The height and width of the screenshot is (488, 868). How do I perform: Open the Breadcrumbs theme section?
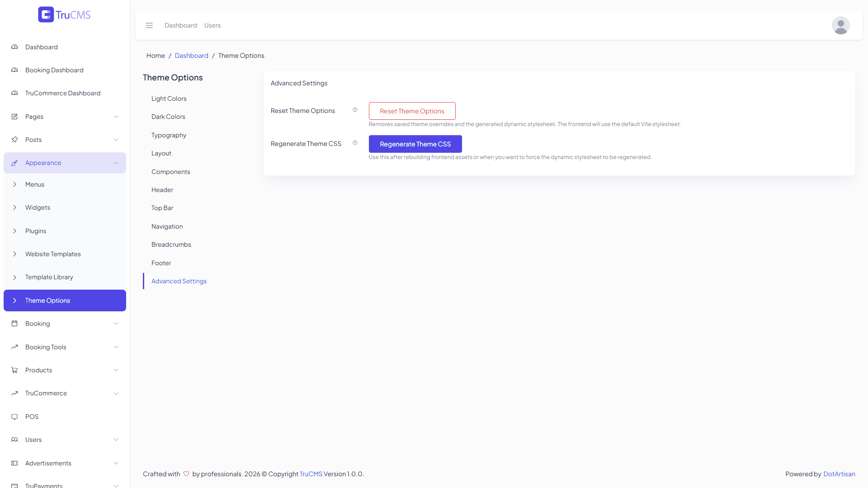point(171,244)
